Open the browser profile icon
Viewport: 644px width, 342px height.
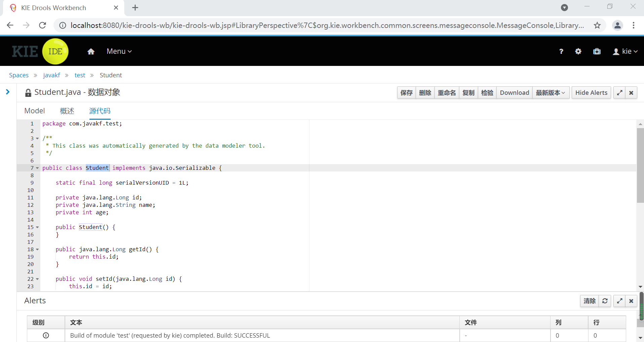[617, 25]
